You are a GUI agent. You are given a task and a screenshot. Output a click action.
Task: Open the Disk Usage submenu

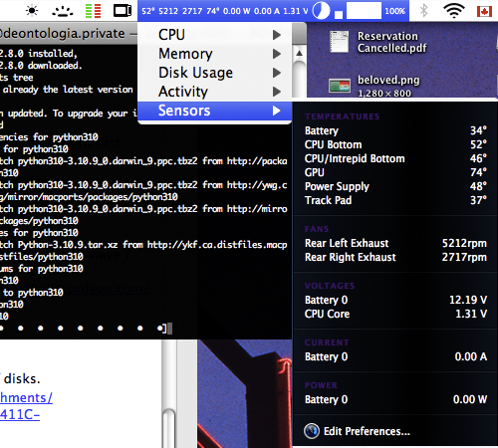point(215,73)
